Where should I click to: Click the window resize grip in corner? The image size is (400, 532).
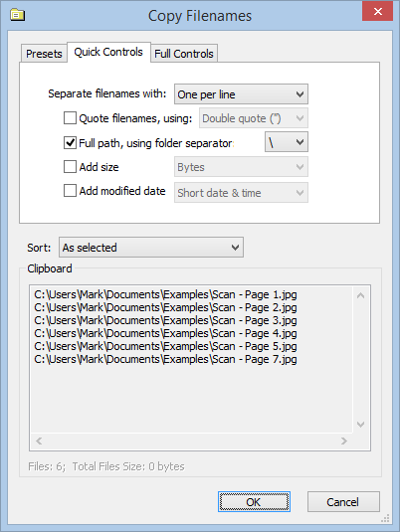pyautogui.click(x=385, y=518)
